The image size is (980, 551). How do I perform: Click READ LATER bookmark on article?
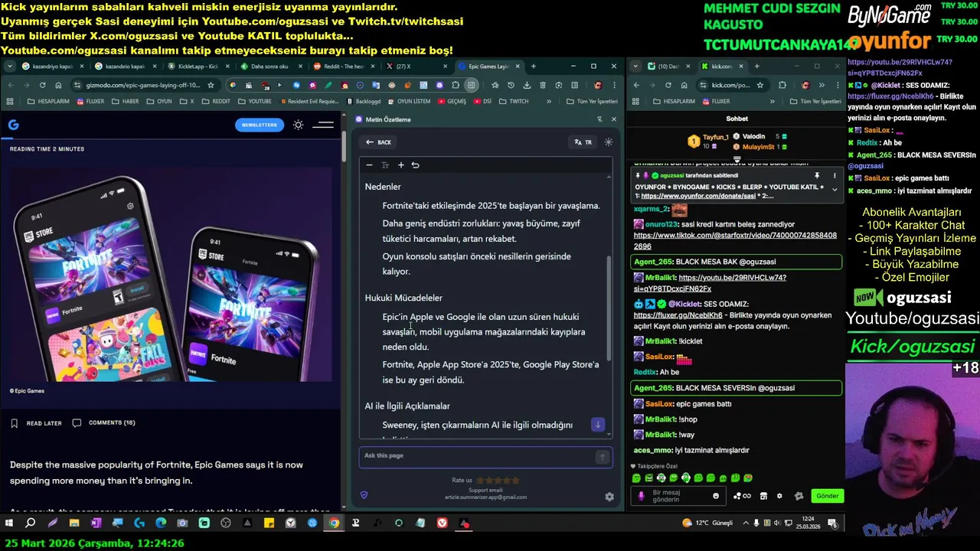pyautogui.click(x=36, y=423)
